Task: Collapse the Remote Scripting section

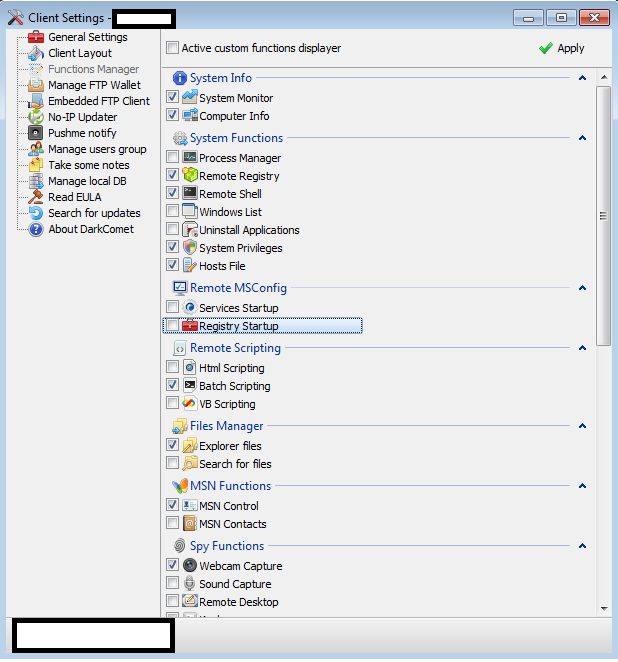Action: (x=582, y=348)
